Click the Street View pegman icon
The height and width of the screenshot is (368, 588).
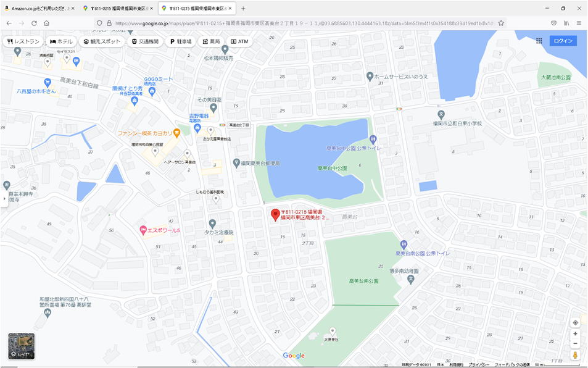575,356
